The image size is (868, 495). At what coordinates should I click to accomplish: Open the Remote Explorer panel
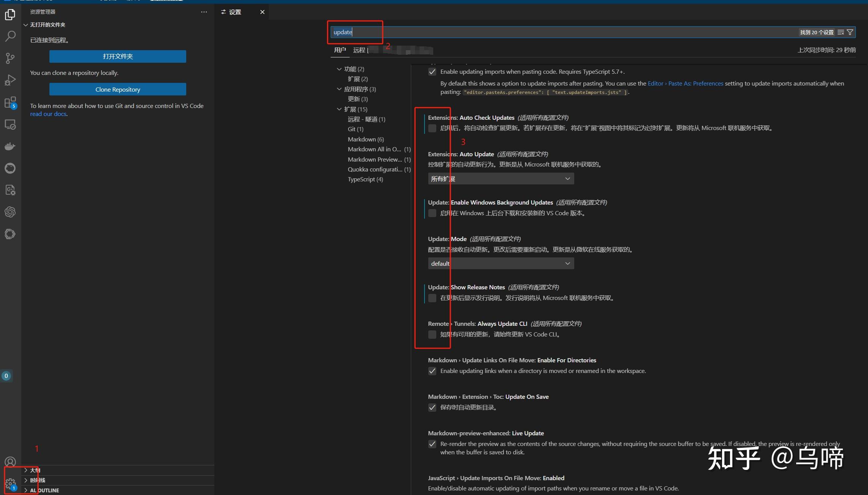[x=10, y=124]
